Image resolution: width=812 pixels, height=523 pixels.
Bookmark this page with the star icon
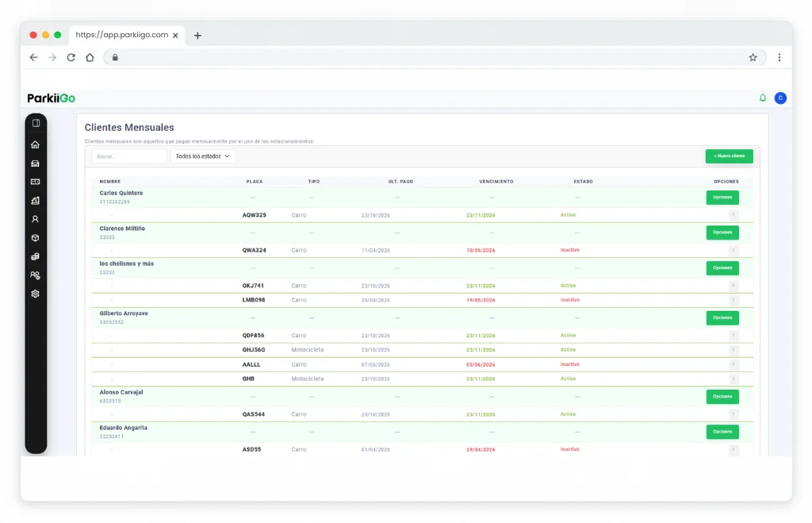[x=753, y=57]
